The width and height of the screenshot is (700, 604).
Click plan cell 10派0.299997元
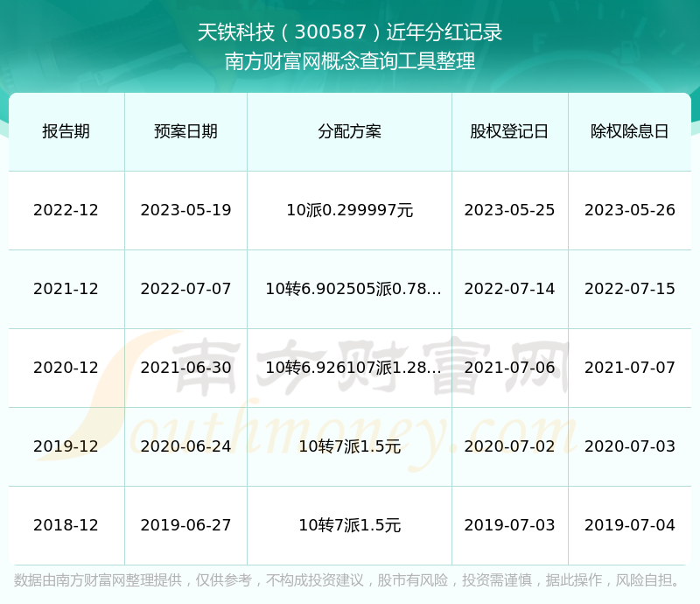tap(349, 210)
